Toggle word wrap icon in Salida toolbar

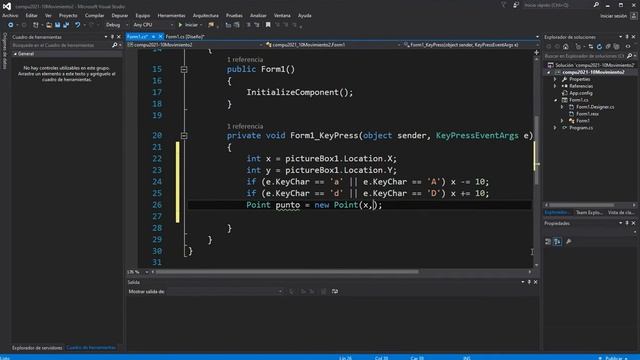pos(335,291)
